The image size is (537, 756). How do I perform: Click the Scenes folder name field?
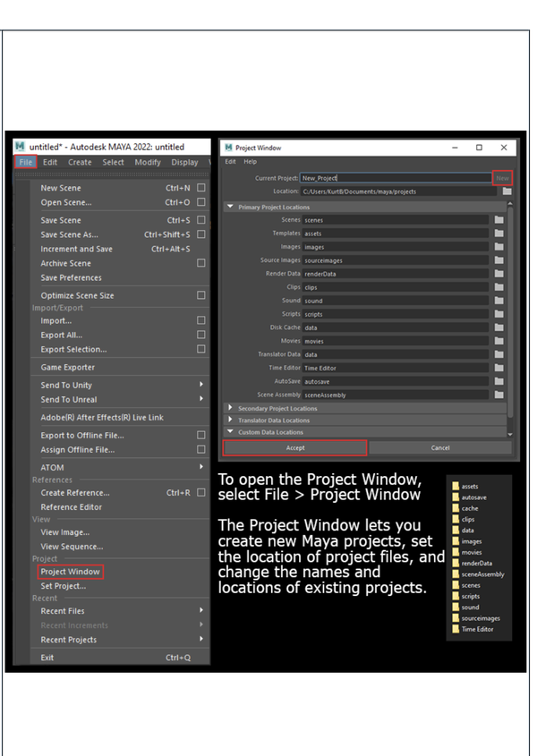point(396,220)
